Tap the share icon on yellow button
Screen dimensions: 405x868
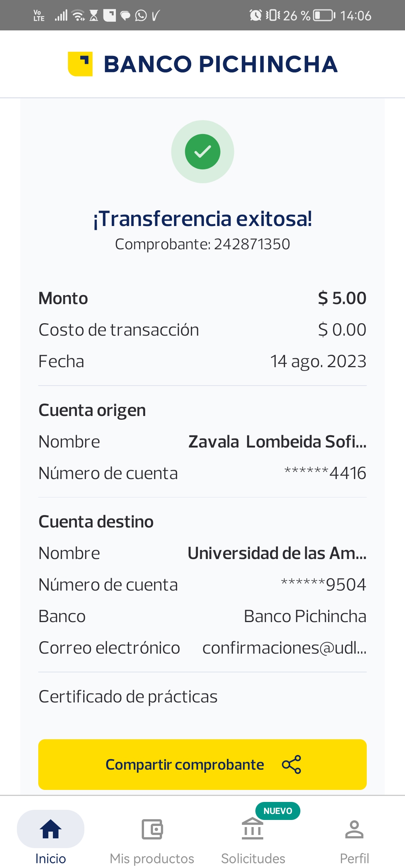click(291, 764)
